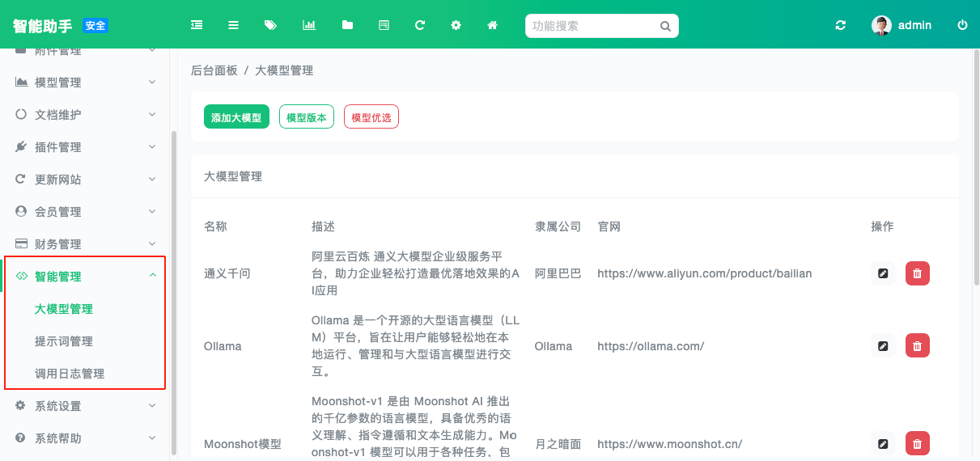Click the admin username
The height and width of the screenshot is (461, 980).
point(914,25)
